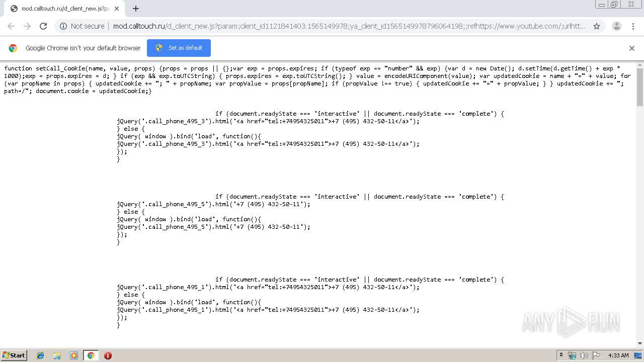The width and height of the screenshot is (644, 362).
Task: Open the volume speaker tray icon
Action: point(584,355)
